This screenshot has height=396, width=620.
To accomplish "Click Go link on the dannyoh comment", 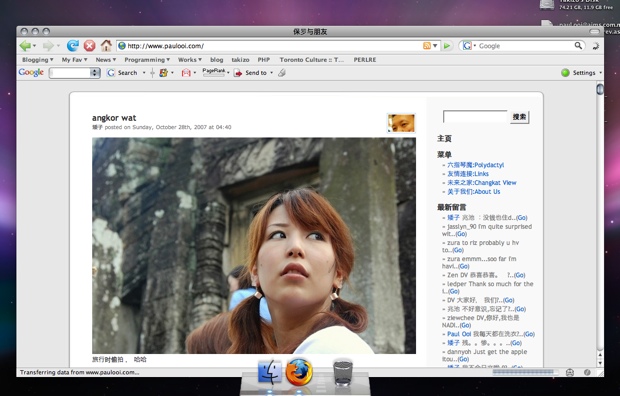I will [x=463, y=359].
